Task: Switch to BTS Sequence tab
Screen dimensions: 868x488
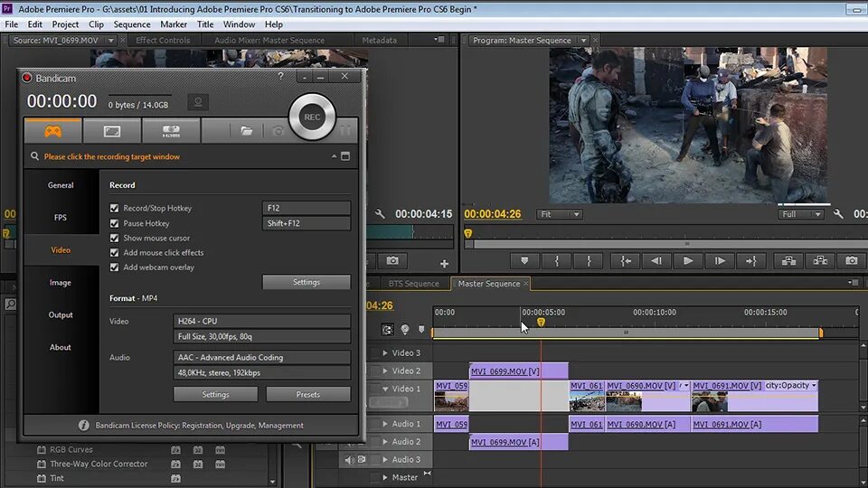Action: 413,283
